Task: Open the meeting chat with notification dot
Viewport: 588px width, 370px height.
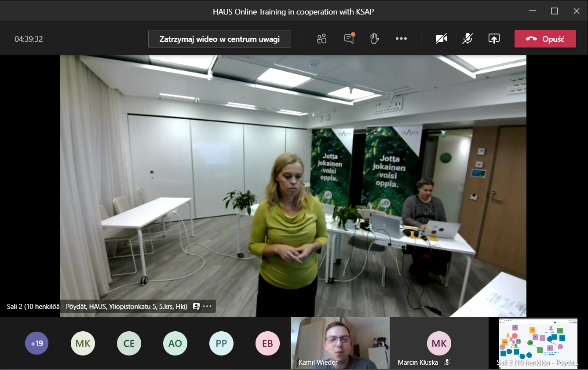Action: pyautogui.click(x=349, y=39)
